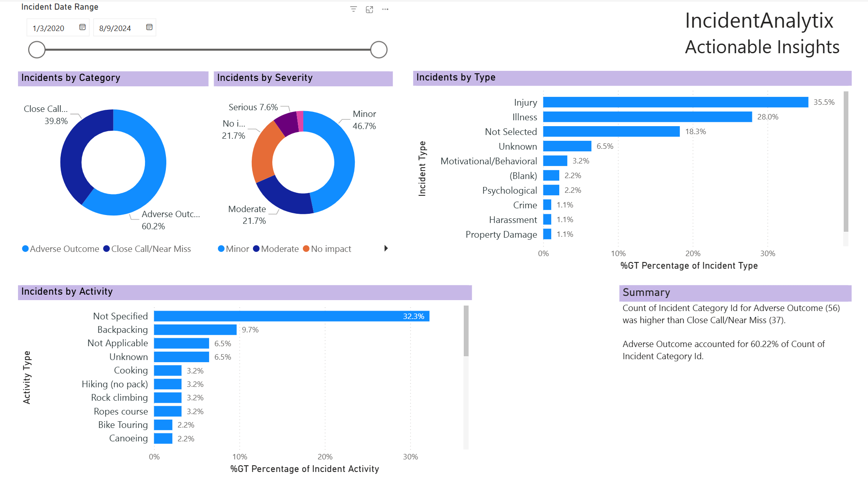Click the Motivational/Behavioral bar
The image size is (868, 477).
click(x=555, y=161)
